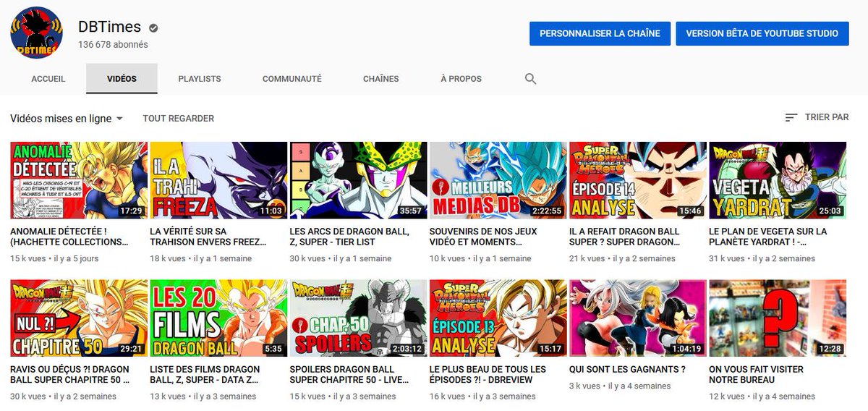
Task: Open the IL A TRAHI FREEZA thumbnail
Action: pos(218,180)
